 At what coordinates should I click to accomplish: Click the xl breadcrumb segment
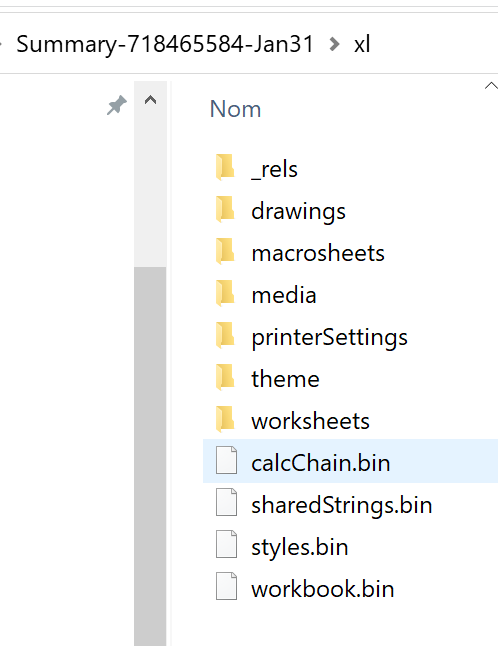[x=362, y=44]
